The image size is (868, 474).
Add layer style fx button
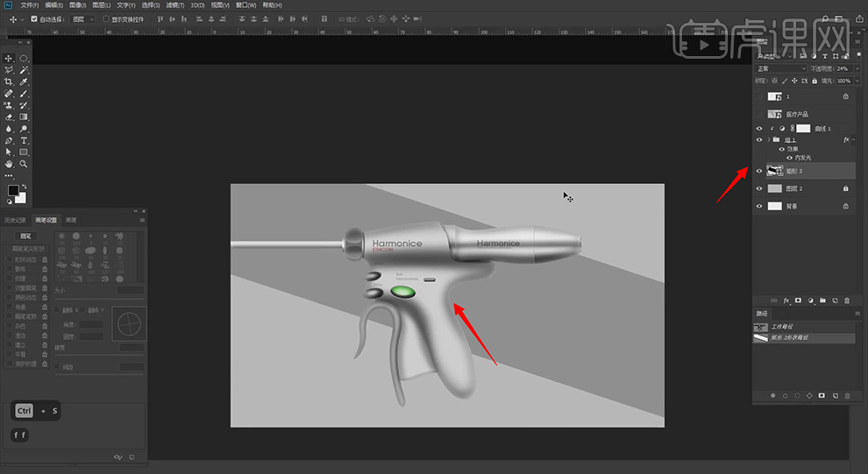pyautogui.click(x=786, y=301)
